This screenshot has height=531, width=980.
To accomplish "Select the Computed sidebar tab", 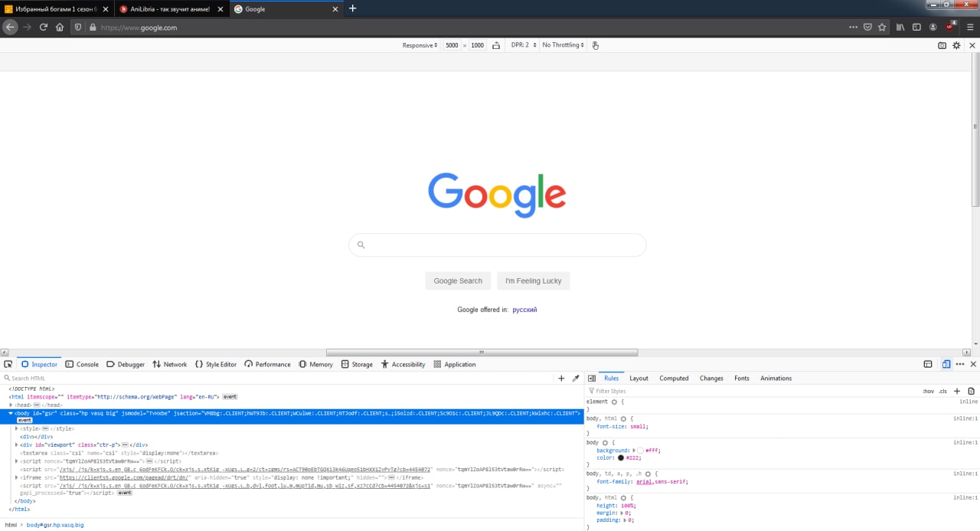I will [674, 378].
